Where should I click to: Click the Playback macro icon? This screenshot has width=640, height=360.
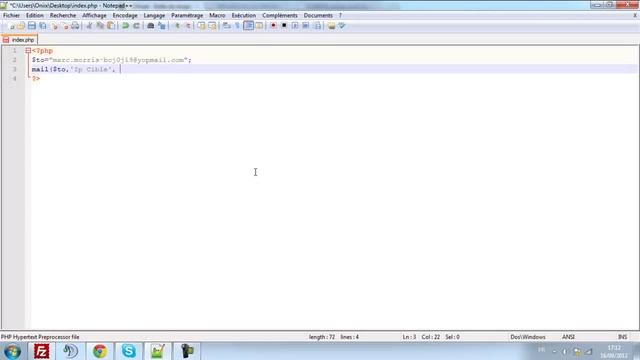(x=295, y=26)
